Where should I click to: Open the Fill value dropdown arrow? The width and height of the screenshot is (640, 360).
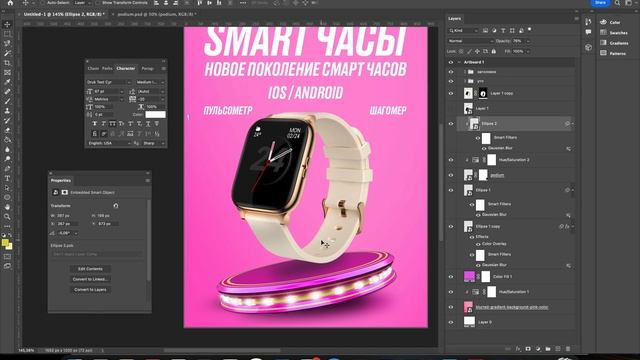pos(528,51)
